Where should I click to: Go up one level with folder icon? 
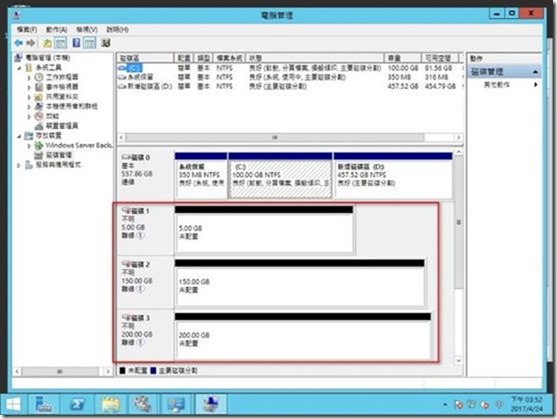(47, 43)
